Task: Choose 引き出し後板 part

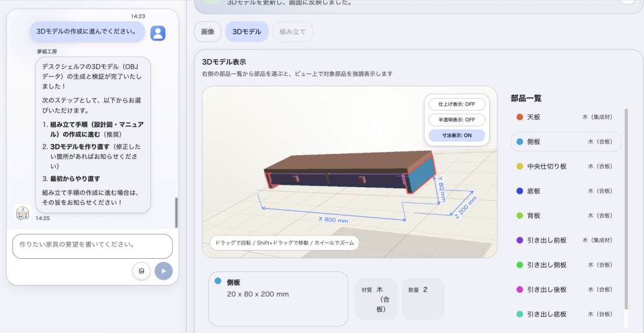Action: (x=565, y=290)
